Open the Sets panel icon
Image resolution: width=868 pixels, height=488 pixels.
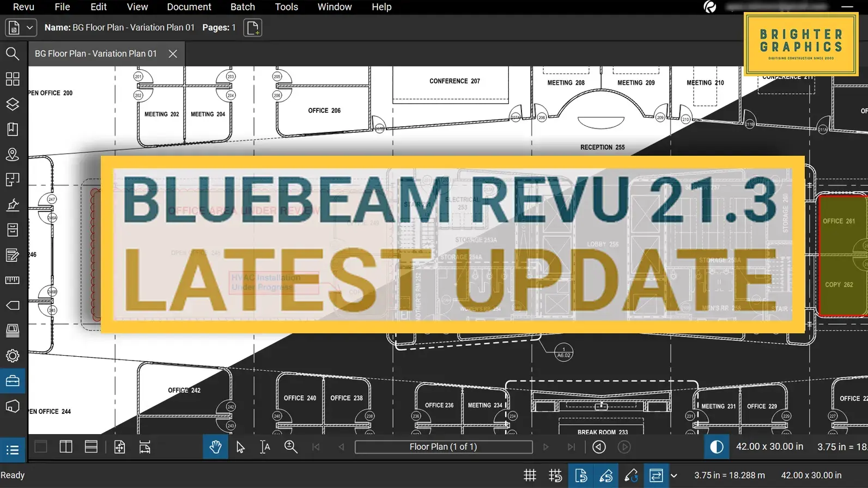[13, 331]
